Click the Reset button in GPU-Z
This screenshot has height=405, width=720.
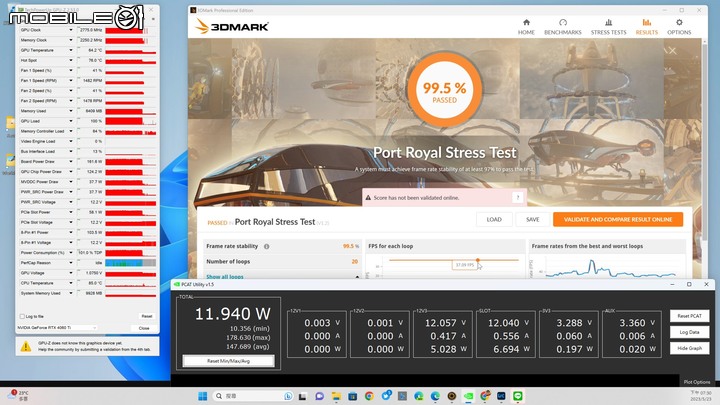click(146, 316)
